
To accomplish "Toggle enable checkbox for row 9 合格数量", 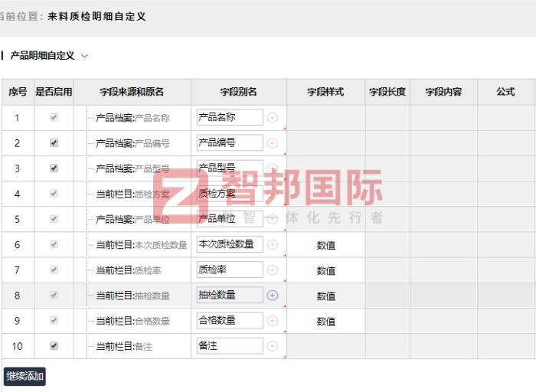I will [x=54, y=320].
